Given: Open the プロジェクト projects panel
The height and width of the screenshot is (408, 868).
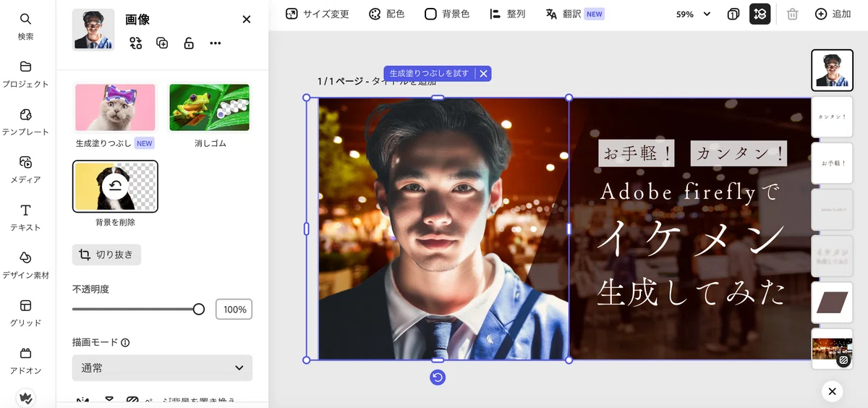Looking at the screenshot, I should pyautogui.click(x=25, y=74).
